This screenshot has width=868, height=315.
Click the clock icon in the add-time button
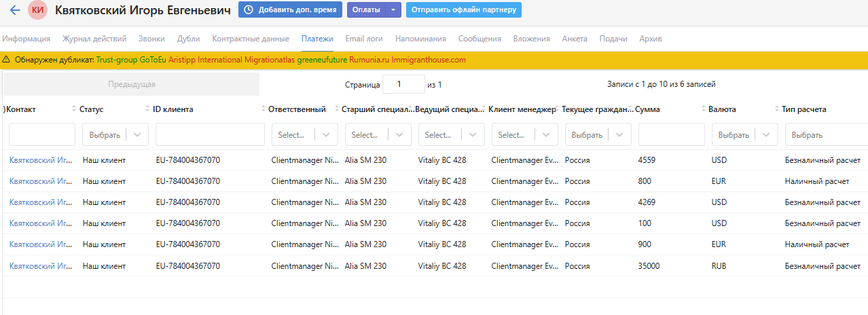[249, 10]
